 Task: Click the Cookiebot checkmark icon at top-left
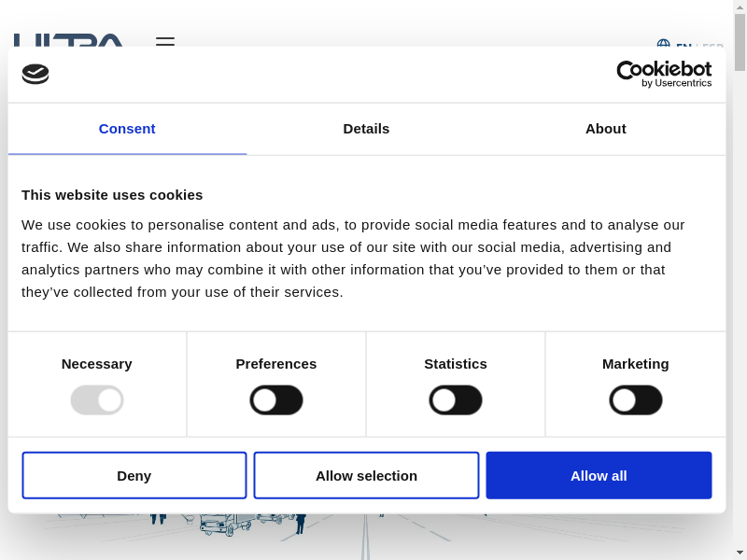(x=35, y=74)
